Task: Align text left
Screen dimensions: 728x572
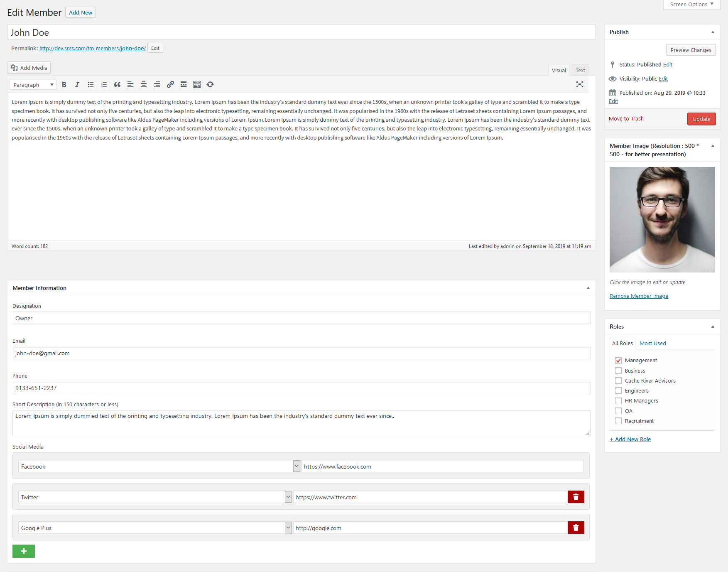Action: pos(130,84)
